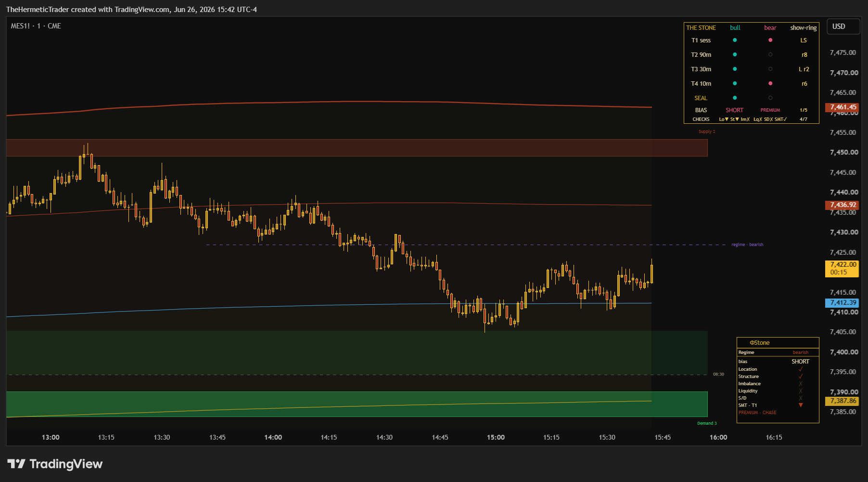The image size is (868, 482).
Task: Click the Liquidity X mark in ΦStone panel
Action: 801,391
